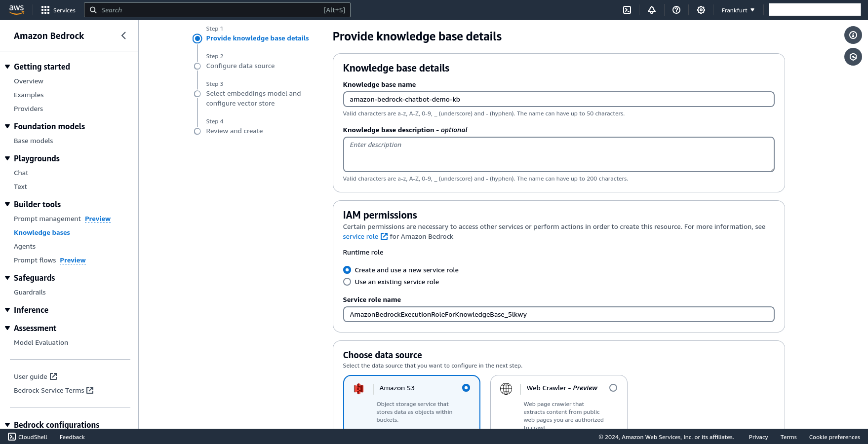Viewport: 868px width, 444px height.
Task: Open the info panel icon at right
Action: point(853,35)
